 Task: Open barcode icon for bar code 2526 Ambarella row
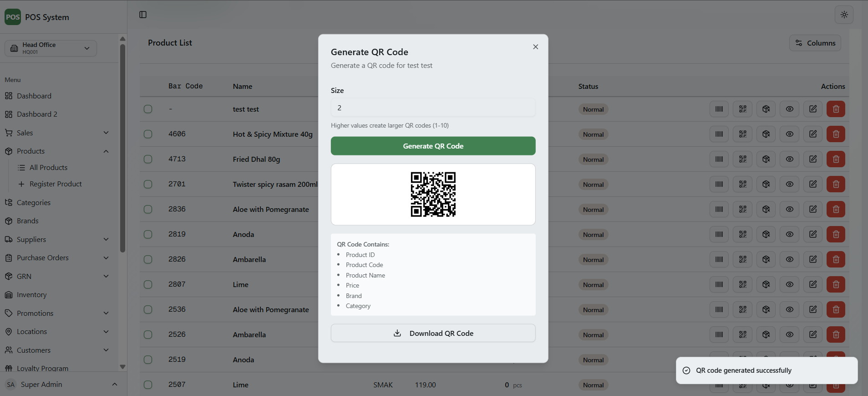coord(719,334)
